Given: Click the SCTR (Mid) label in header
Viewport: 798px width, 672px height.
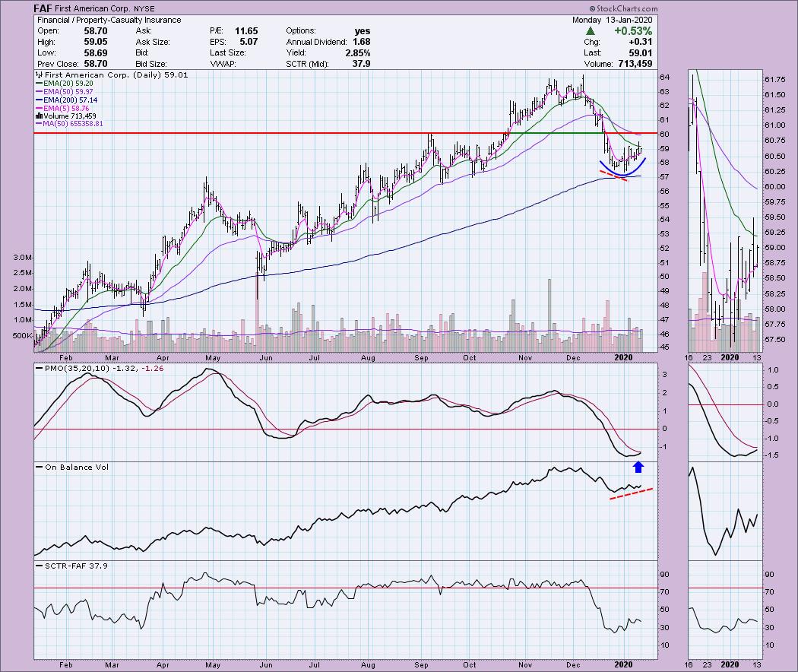Looking at the screenshot, I should [307, 64].
